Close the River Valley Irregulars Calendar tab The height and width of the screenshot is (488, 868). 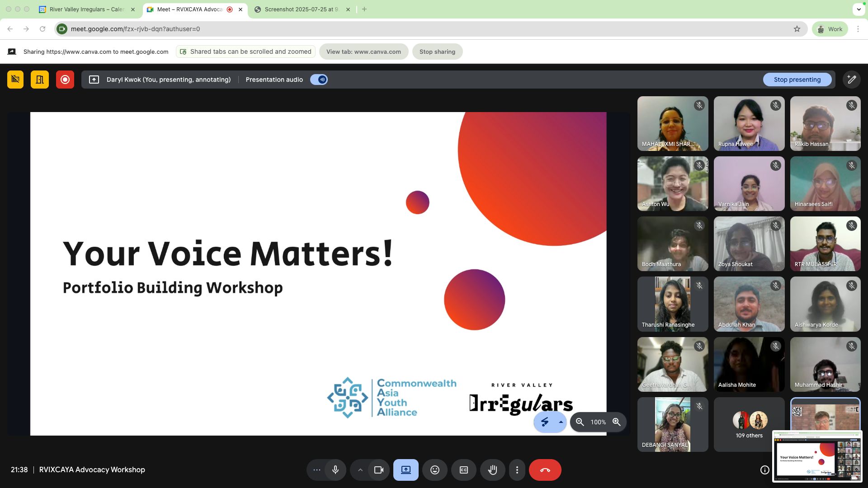[133, 9]
